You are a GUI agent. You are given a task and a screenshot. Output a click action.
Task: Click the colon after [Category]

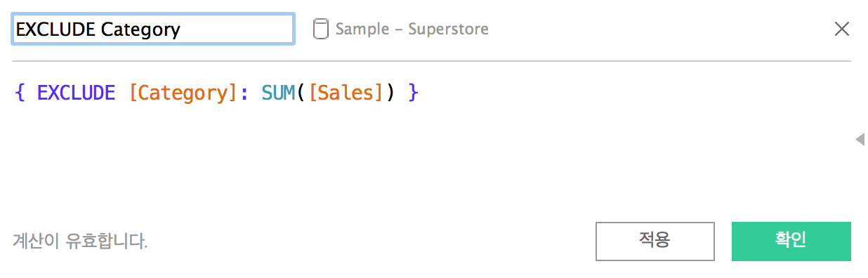(x=244, y=94)
